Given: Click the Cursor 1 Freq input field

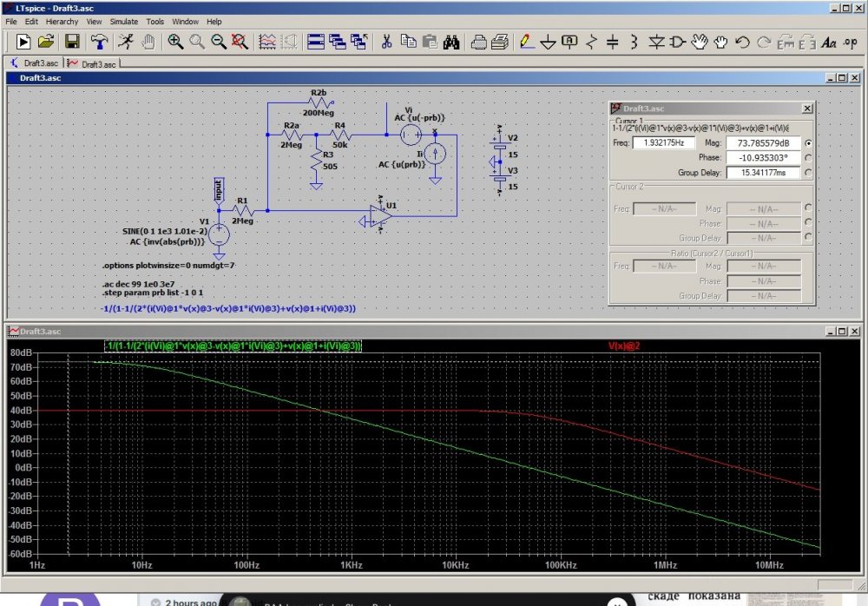Looking at the screenshot, I should click(664, 142).
